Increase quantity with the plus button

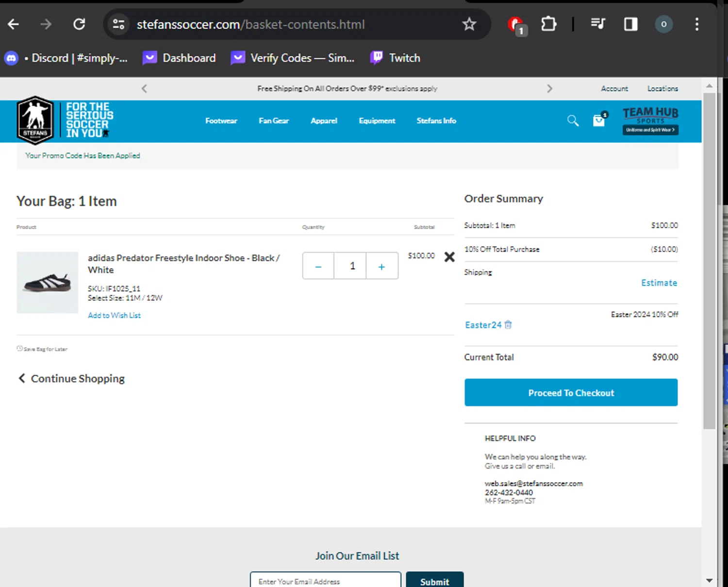pyautogui.click(x=382, y=266)
